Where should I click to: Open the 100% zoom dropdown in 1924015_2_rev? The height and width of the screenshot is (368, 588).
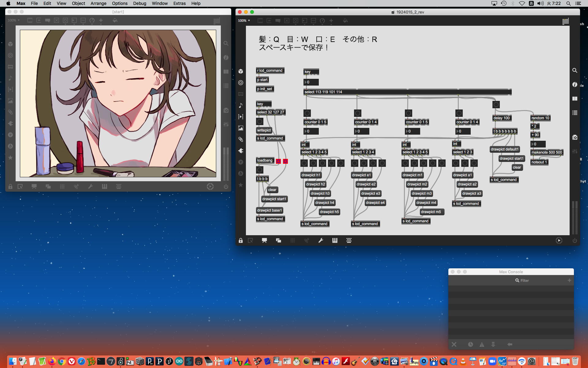(244, 21)
